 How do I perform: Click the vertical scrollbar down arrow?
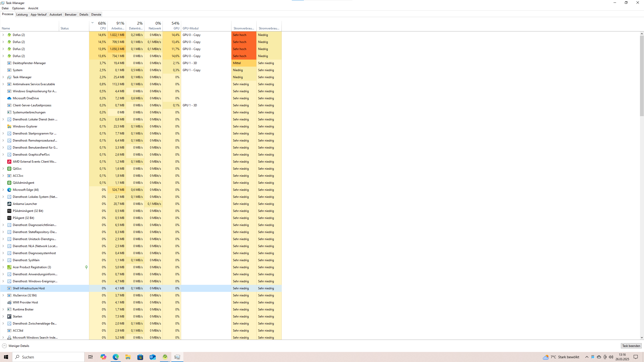click(x=642, y=338)
